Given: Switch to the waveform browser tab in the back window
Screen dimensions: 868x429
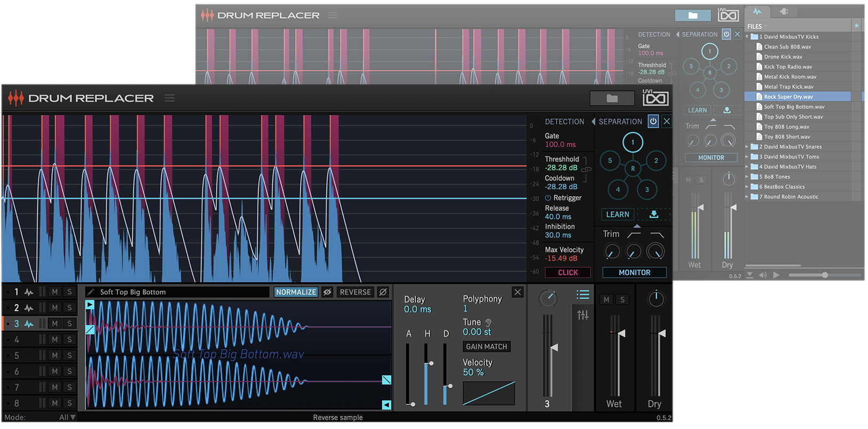Looking at the screenshot, I should 757,12.
